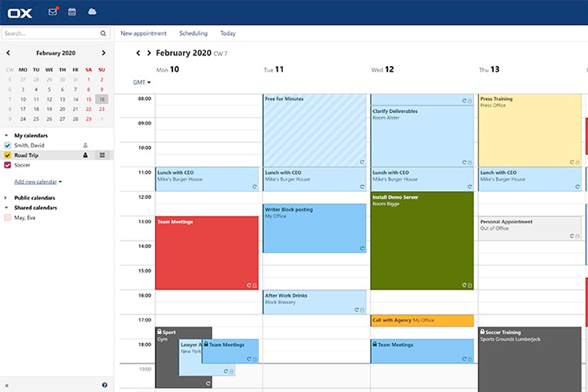This screenshot has width=588, height=392.
Task: Click the New appointment button
Action: point(144,33)
